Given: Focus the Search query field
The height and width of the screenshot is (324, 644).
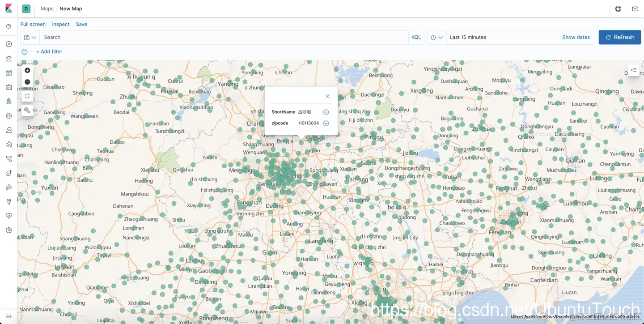Looking at the screenshot, I should click(x=224, y=37).
